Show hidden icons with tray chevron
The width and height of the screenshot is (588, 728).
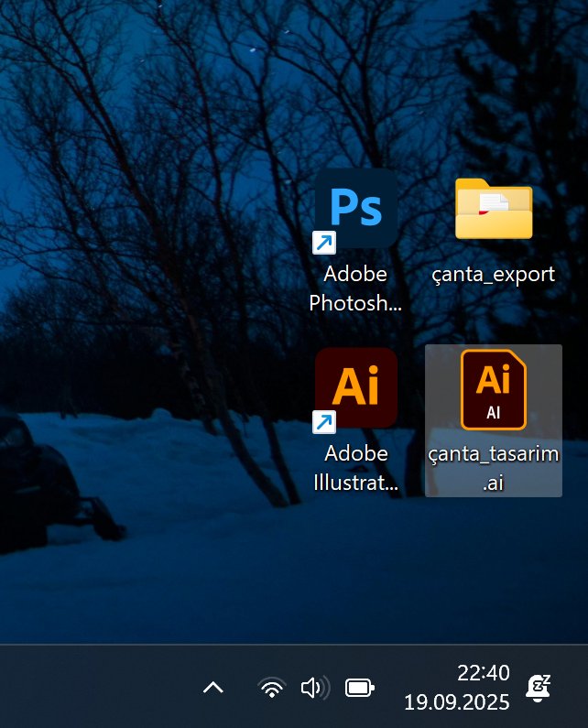point(213,687)
